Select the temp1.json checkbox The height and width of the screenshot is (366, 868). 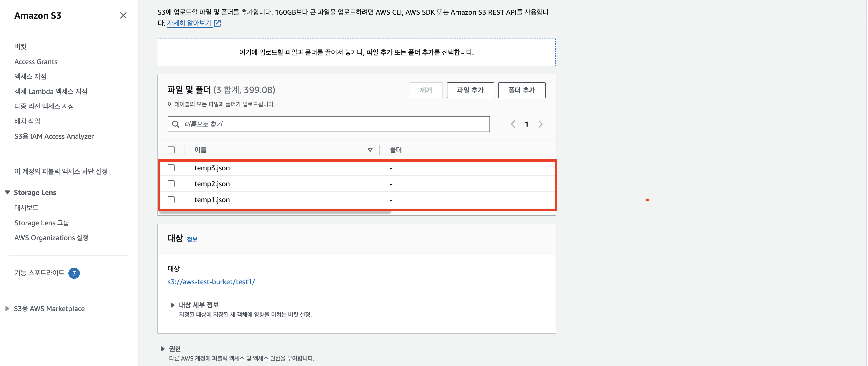(171, 199)
